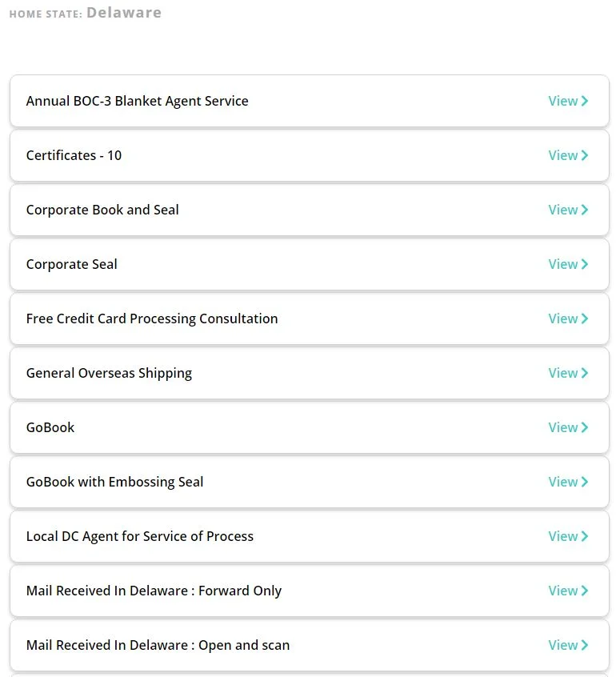616x677 pixels.
Task: Click chevron arrow next to Certificates - 10
Action: [586, 155]
